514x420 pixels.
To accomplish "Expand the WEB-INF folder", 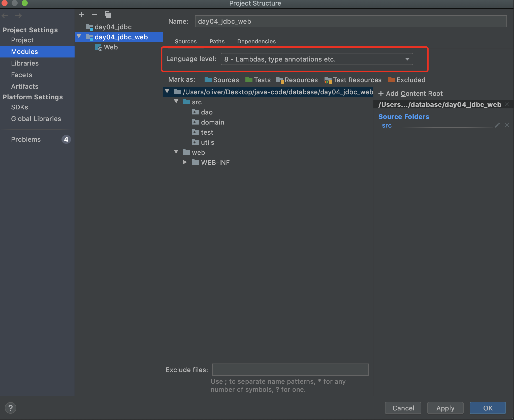I will tap(185, 162).
